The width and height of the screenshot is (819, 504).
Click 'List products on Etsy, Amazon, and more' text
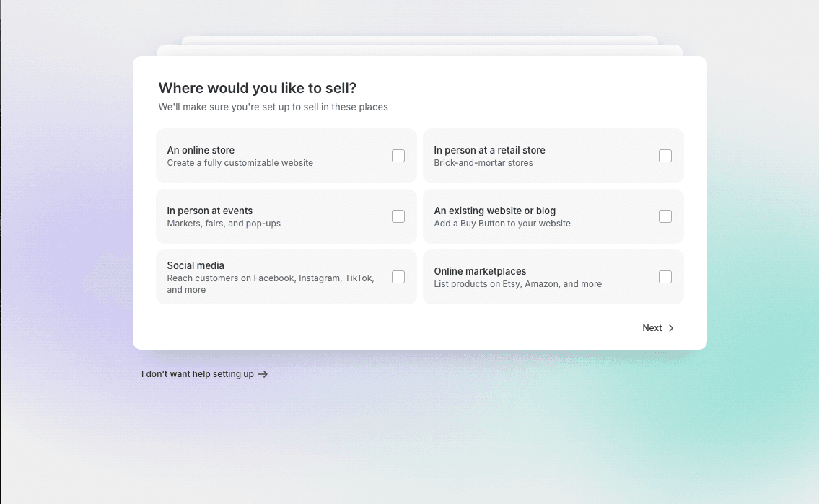[517, 284]
